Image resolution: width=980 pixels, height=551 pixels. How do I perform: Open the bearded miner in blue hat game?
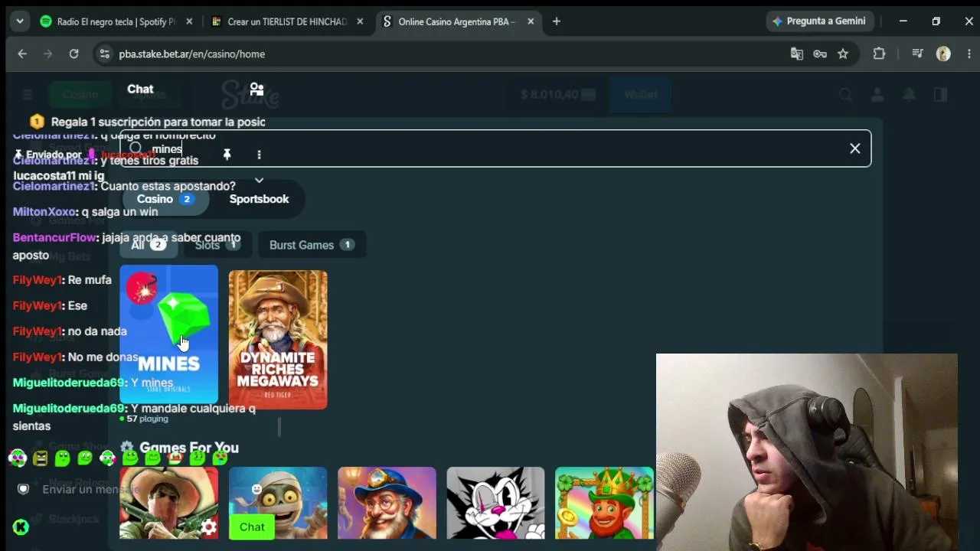coord(387,503)
